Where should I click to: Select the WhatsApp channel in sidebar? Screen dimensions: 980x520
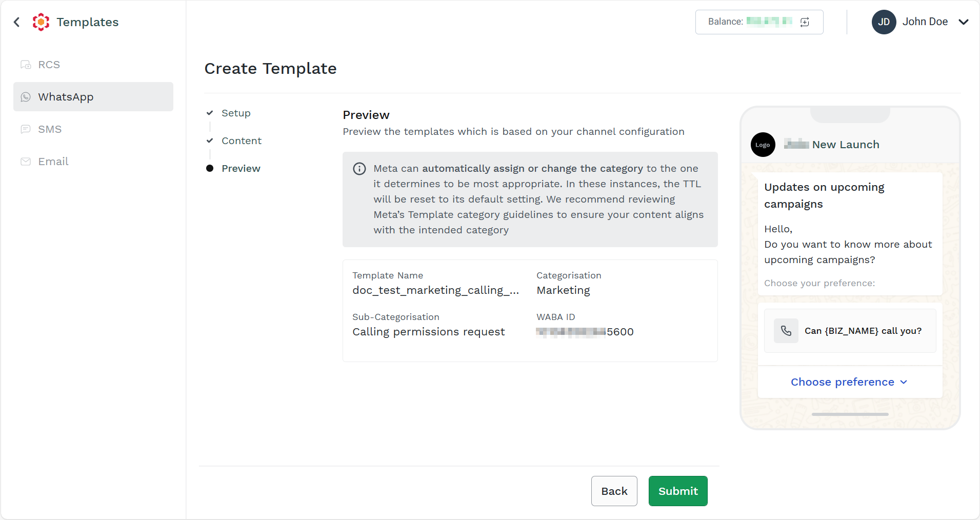click(x=93, y=97)
